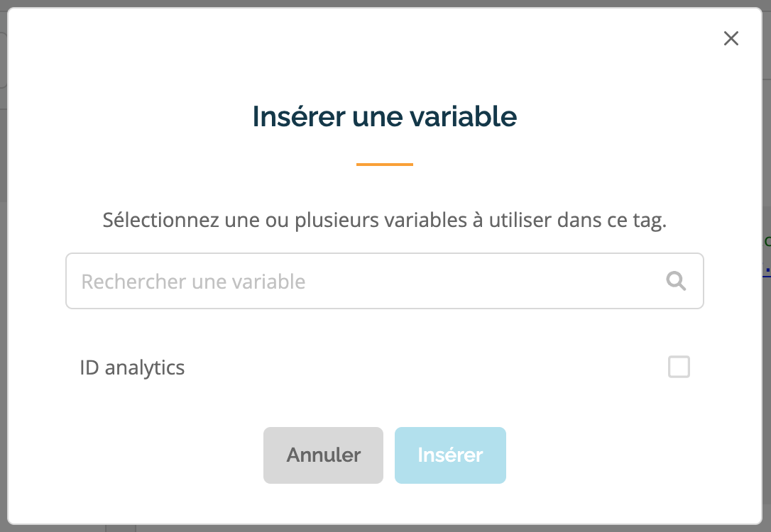Screen dimensions: 771x532
Task: Click the orange divider under the title
Action: pos(385,165)
